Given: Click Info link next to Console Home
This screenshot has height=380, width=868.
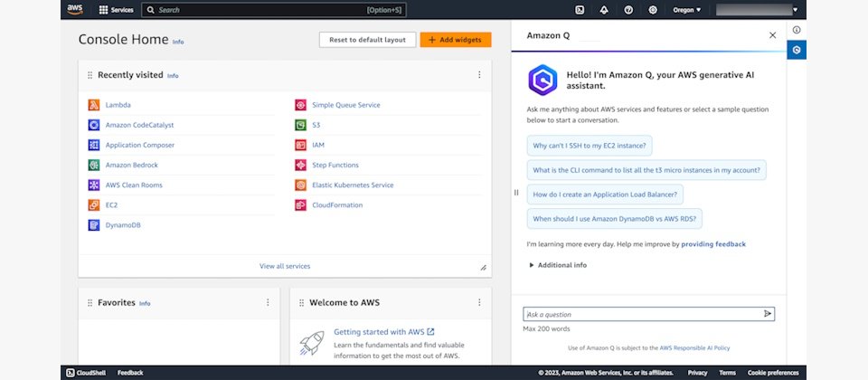Looking at the screenshot, I should 178,43.
